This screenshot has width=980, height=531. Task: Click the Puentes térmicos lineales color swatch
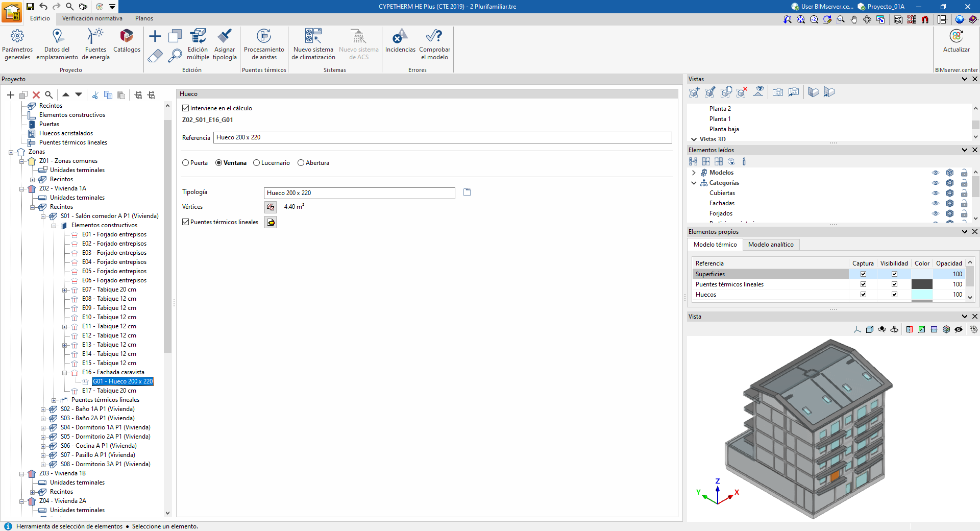coord(921,284)
